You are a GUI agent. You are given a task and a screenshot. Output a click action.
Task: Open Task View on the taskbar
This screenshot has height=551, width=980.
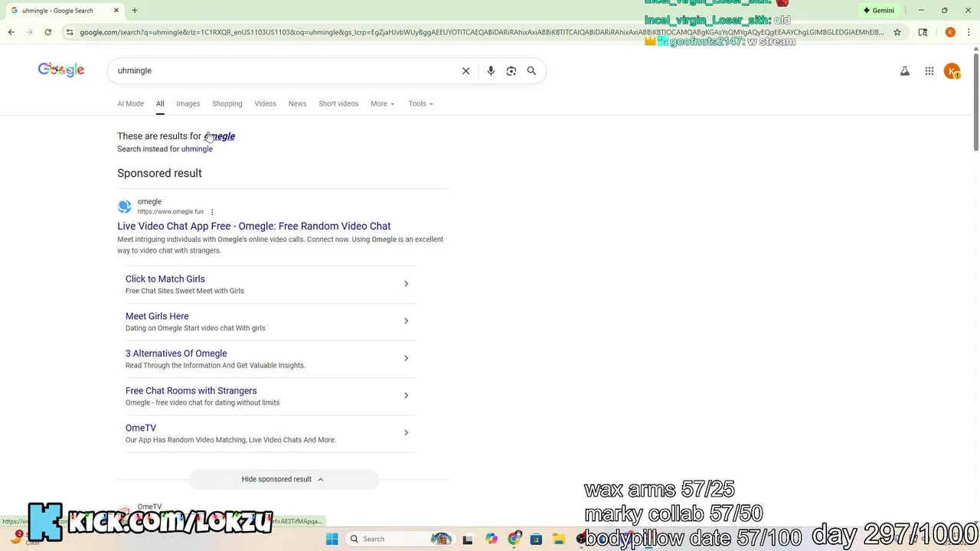468,539
